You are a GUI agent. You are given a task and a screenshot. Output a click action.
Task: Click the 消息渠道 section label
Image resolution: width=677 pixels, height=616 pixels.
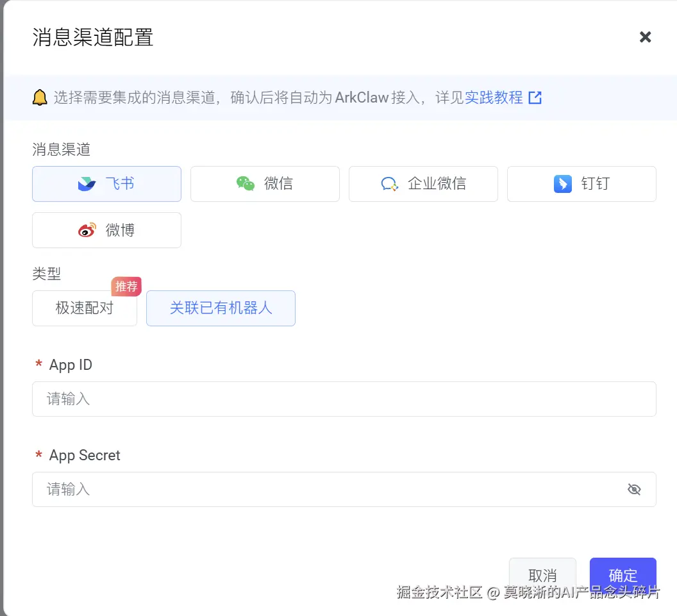point(62,149)
